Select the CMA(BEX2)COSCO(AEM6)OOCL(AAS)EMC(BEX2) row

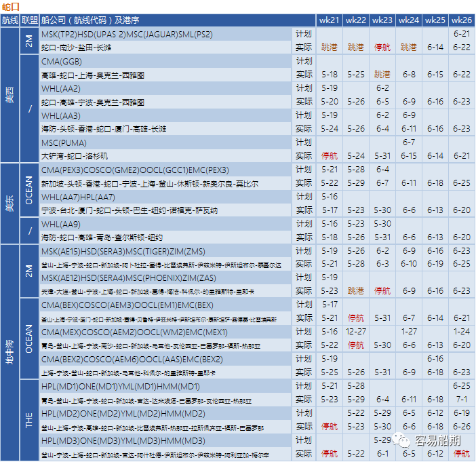pyautogui.click(x=165, y=360)
